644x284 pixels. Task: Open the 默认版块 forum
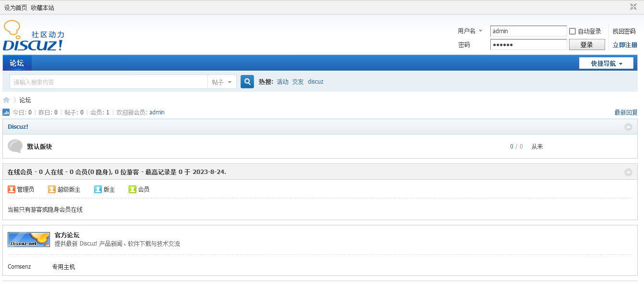[39, 147]
